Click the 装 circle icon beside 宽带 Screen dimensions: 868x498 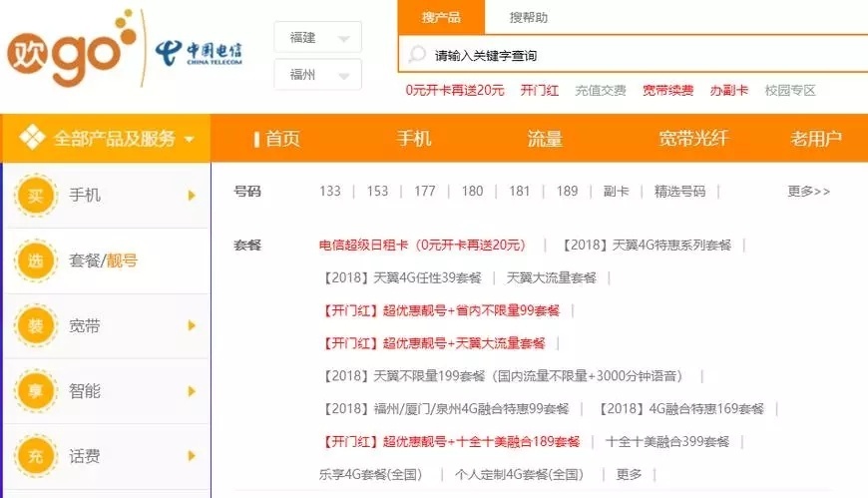36,325
